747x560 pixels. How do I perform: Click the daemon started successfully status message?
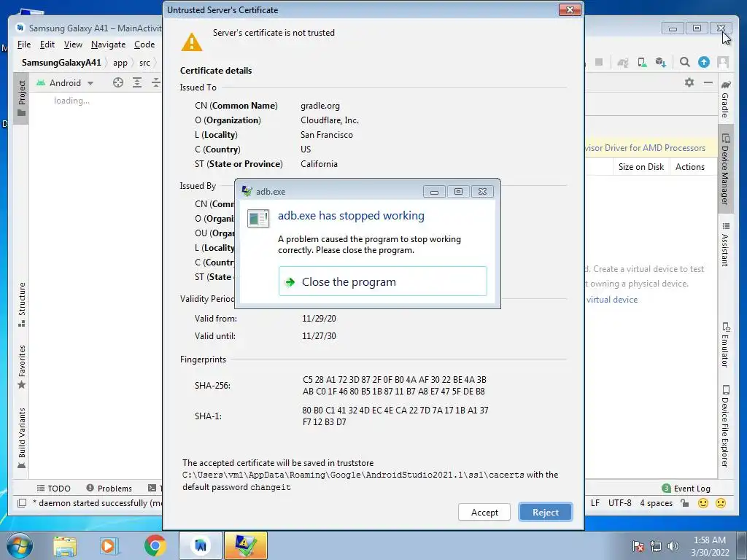coord(97,503)
